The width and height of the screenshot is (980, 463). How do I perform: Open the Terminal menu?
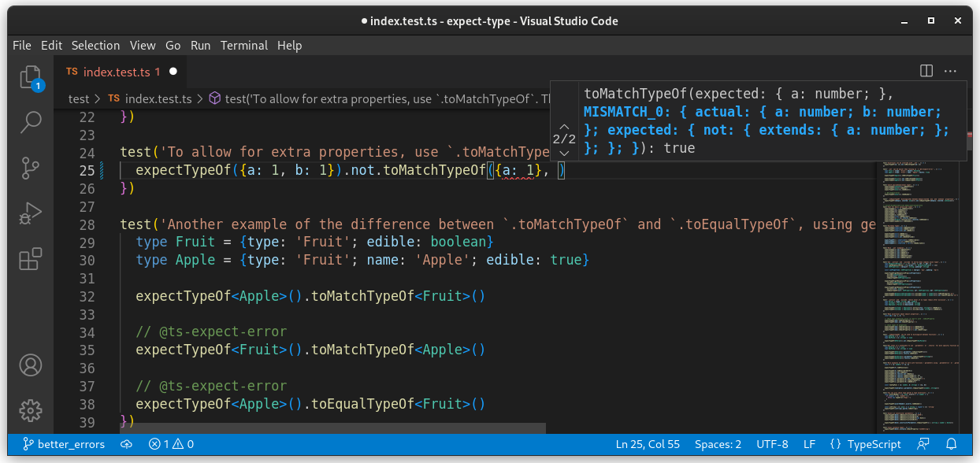tap(244, 46)
